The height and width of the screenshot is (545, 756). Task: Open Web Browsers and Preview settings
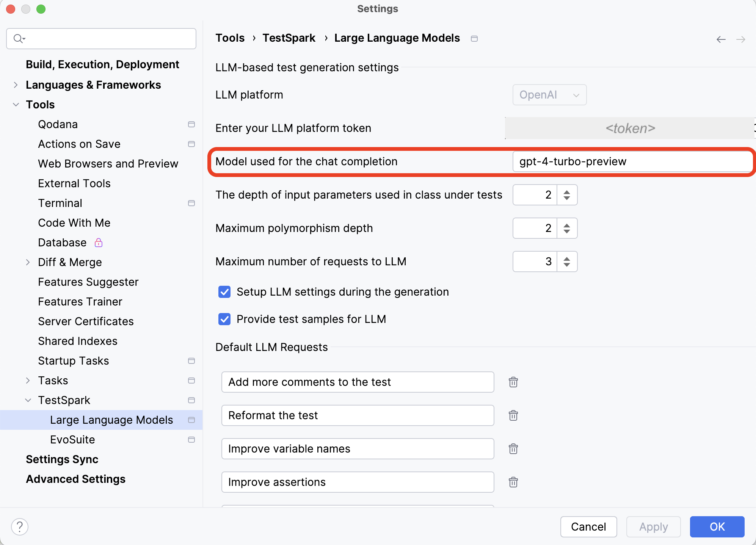pyautogui.click(x=108, y=164)
